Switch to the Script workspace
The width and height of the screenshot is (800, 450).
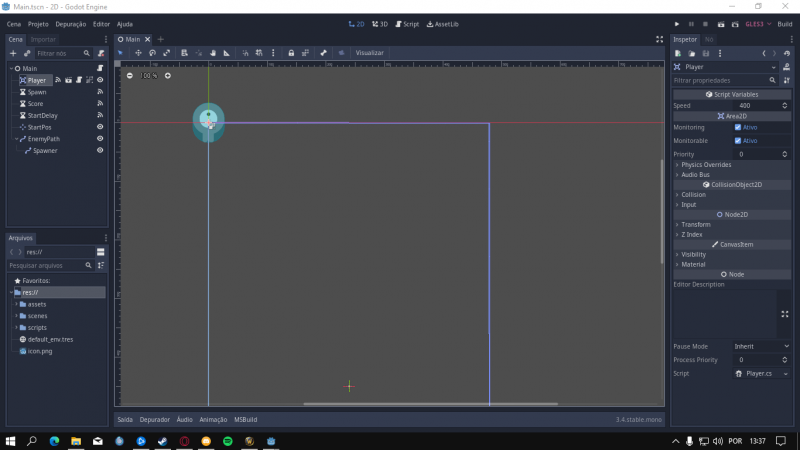click(x=406, y=23)
